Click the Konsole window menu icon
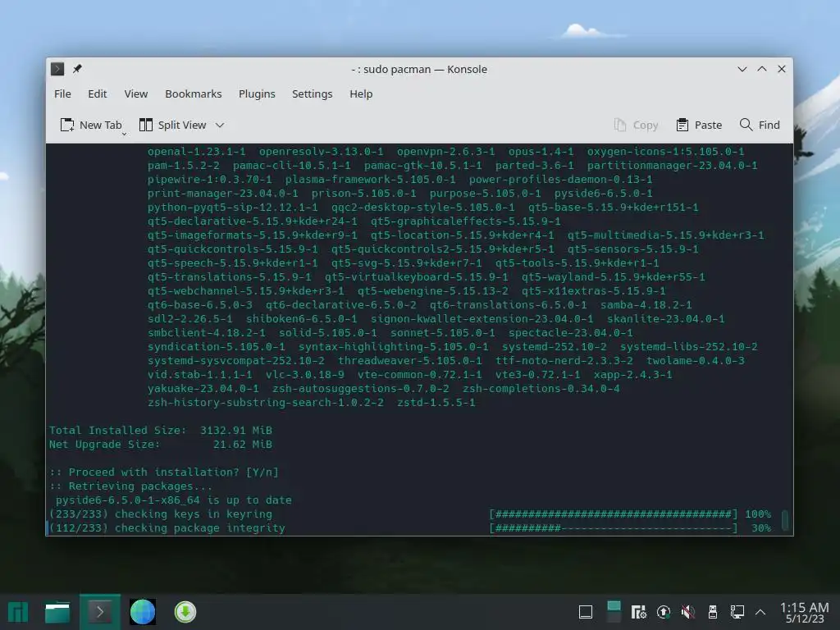 coord(57,69)
